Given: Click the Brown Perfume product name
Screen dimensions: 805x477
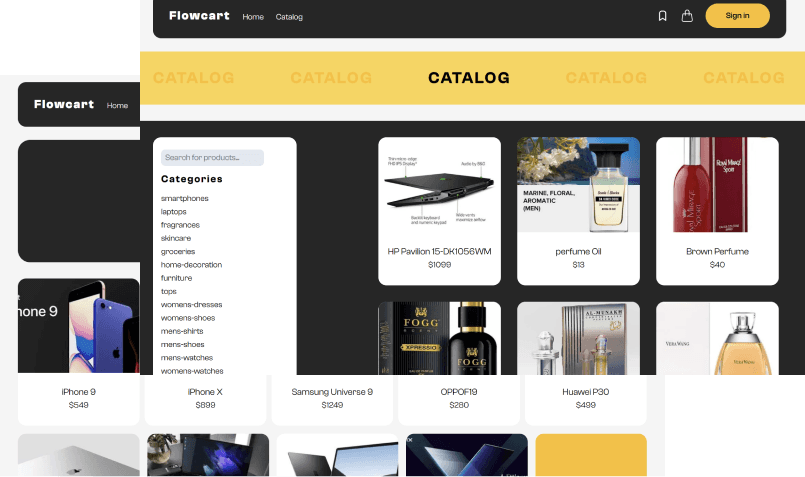Looking at the screenshot, I should [717, 252].
